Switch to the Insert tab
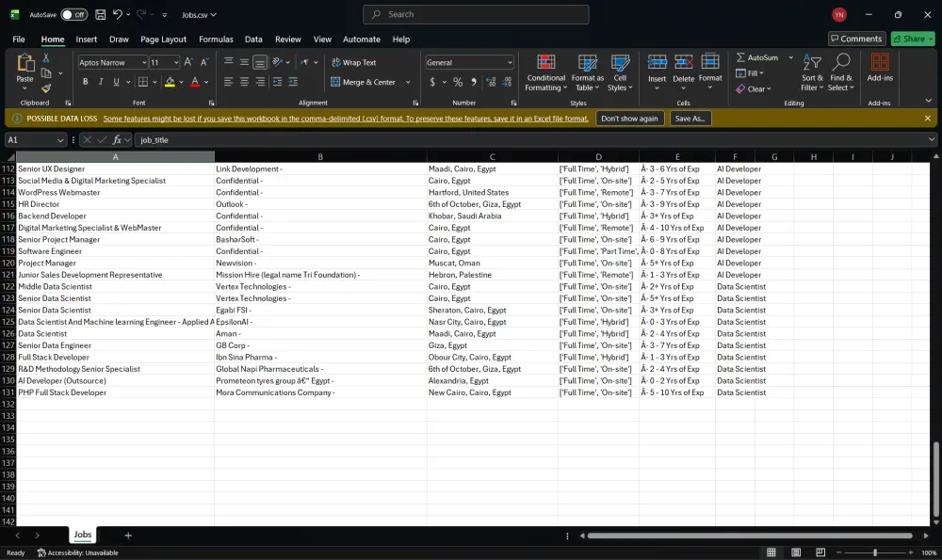 86,39
